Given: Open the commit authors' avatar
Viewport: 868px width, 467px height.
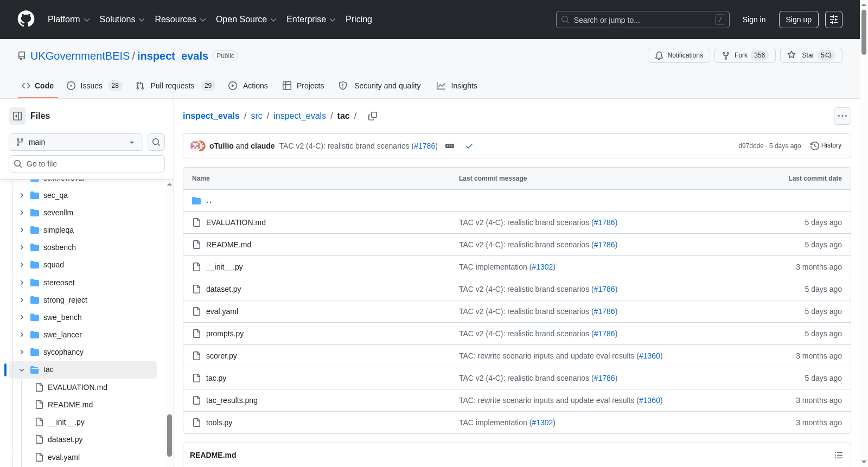Looking at the screenshot, I should coord(197,146).
